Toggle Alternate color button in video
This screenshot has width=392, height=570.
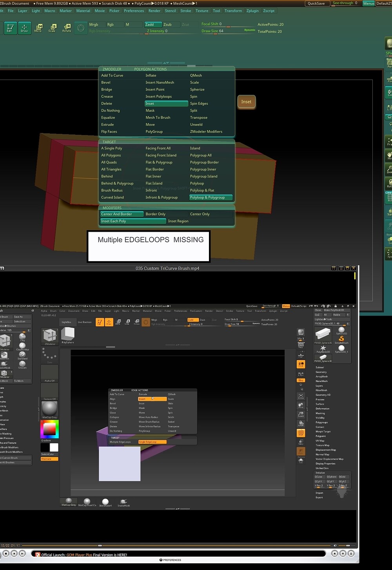coord(49,459)
